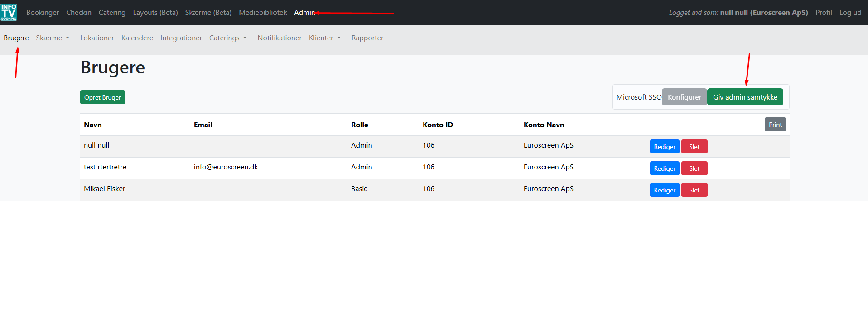
Task: Open Mediebibliotek page
Action: pyautogui.click(x=263, y=13)
